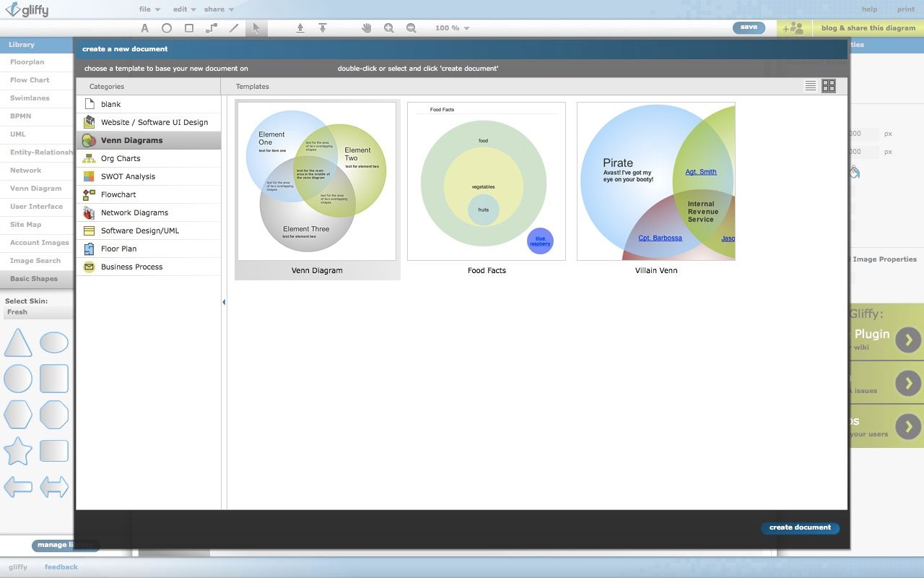Open the Fresh skin selector
The image size is (924, 578).
[x=38, y=312]
